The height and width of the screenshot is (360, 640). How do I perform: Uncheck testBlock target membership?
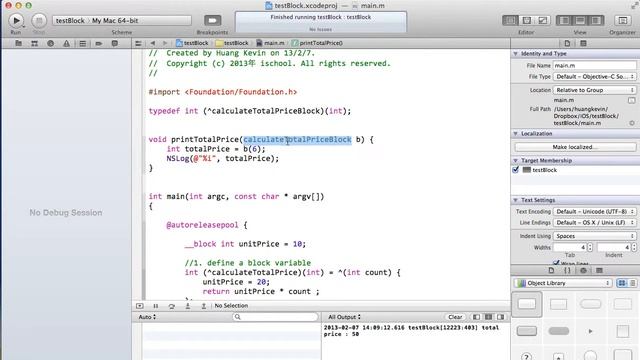pos(516,170)
